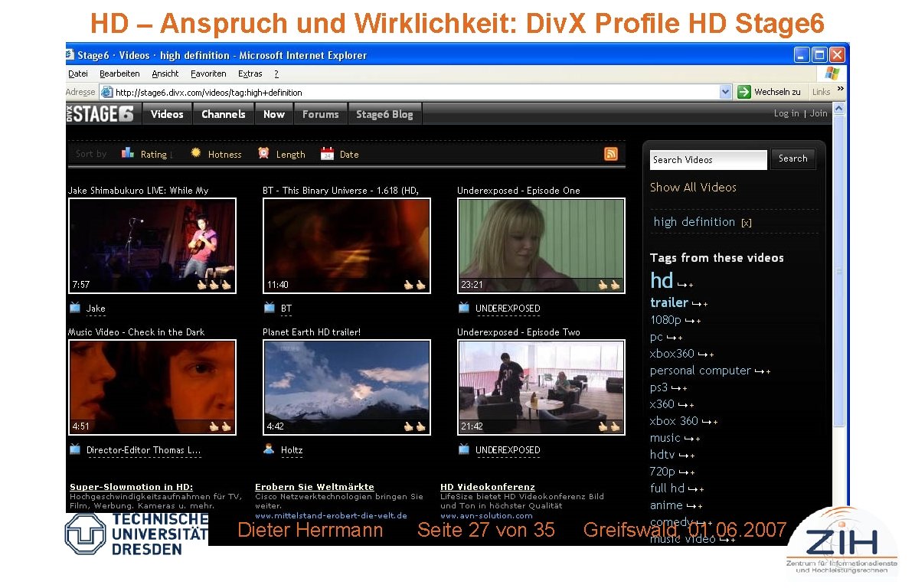Sort videos by Length
Image resolution: width=915 pixels, height=588 pixels.
coord(291,154)
